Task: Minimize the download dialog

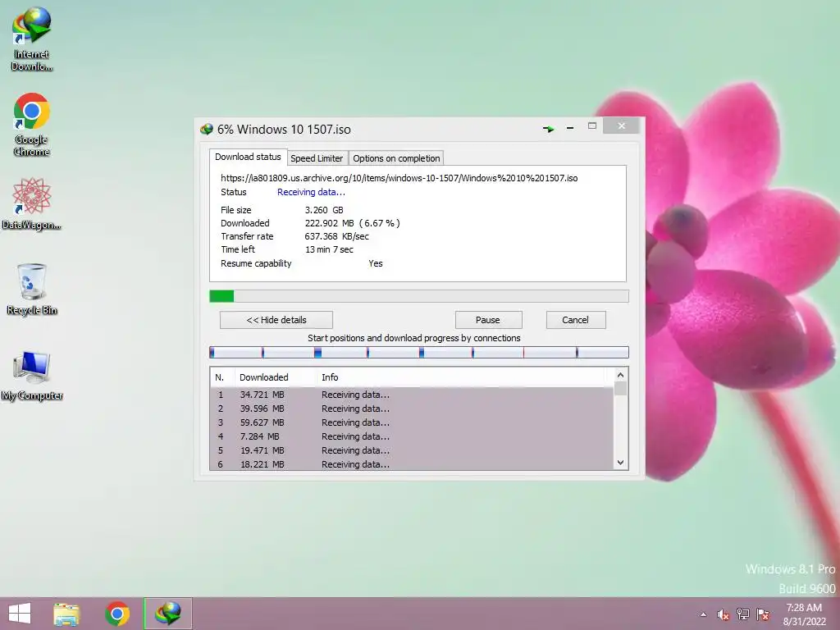Action: (x=570, y=127)
